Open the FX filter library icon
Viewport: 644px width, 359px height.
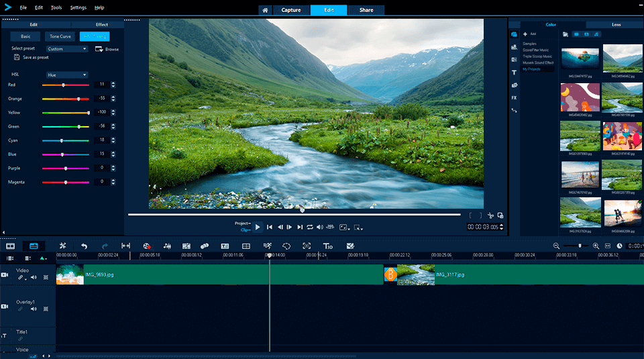(514, 98)
